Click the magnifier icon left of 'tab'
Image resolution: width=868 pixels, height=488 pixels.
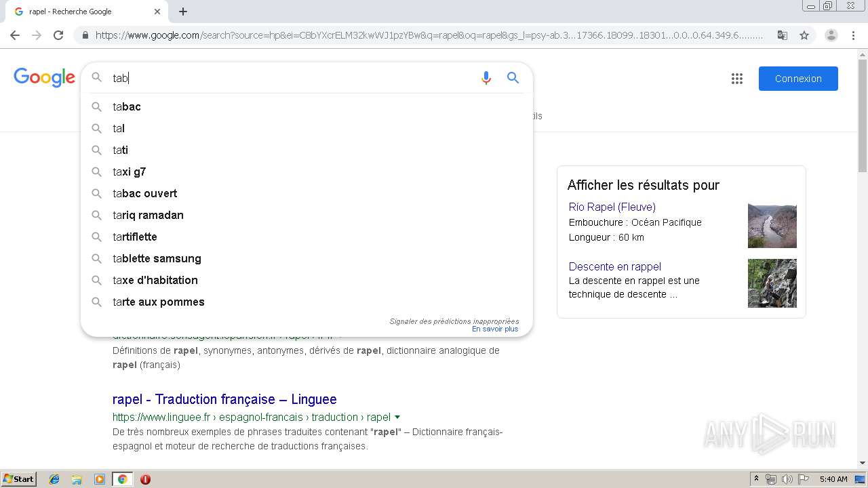pos(97,78)
